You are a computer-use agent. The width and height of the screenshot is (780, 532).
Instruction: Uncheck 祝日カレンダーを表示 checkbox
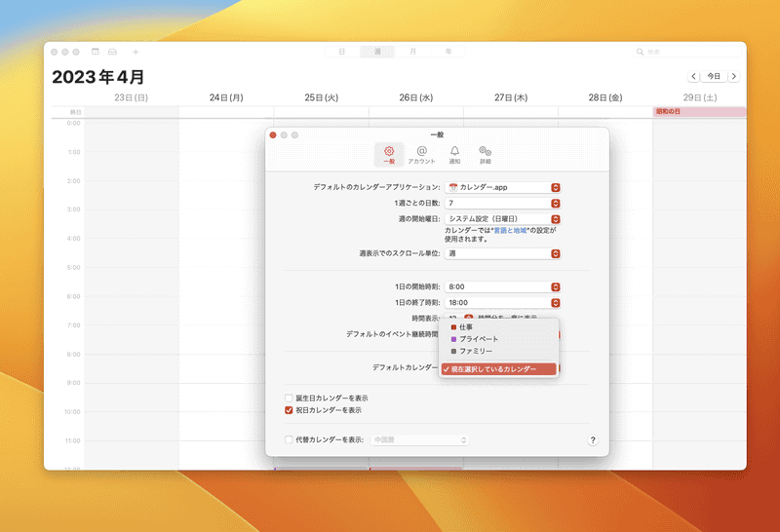289,410
